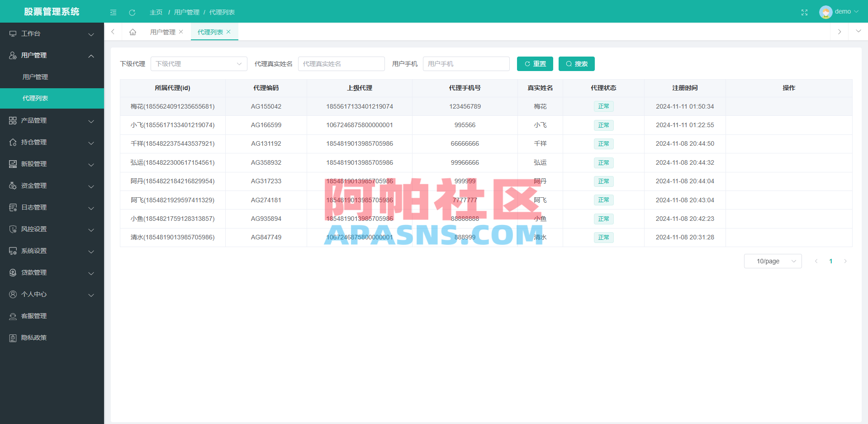The width and height of the screenshot is (868, 424).
Task: Toggle the fullscreen icon near demo avatar
Action: [x=804, y=12]
